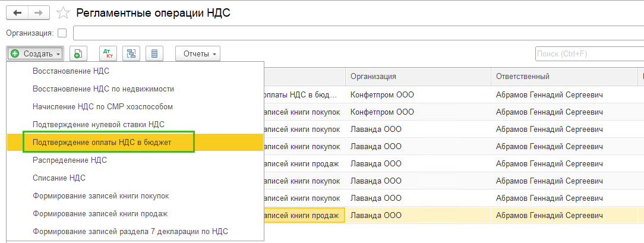This screenshot has width=644, height=243.
Task: Show postings with the Дт/Кт icon
Action: click(x=108, y=54)
